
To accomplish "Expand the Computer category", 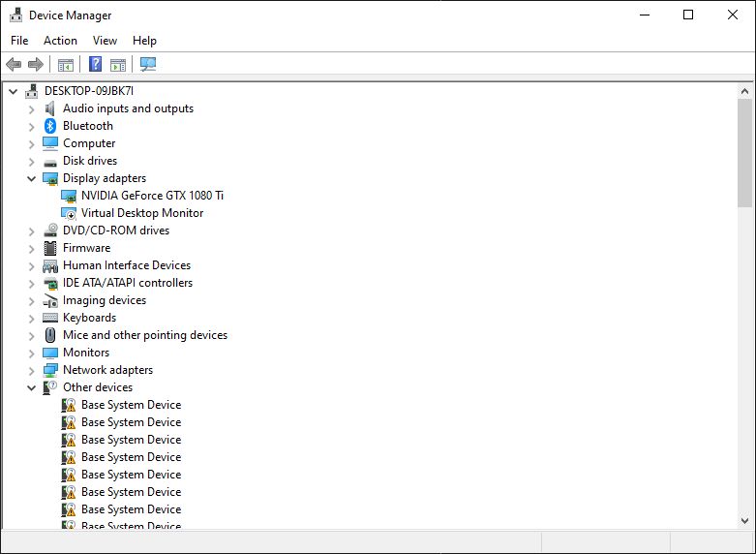I will pos(31,144).
